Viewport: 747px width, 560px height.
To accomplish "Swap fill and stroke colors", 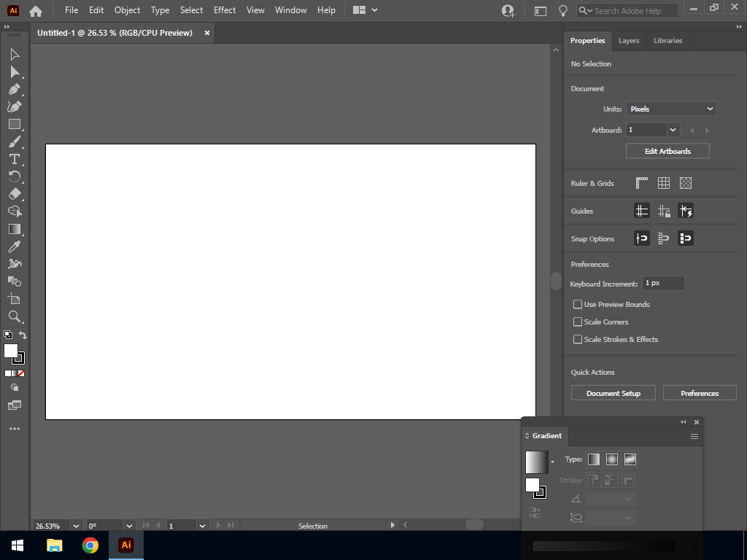I will point(23,335).
